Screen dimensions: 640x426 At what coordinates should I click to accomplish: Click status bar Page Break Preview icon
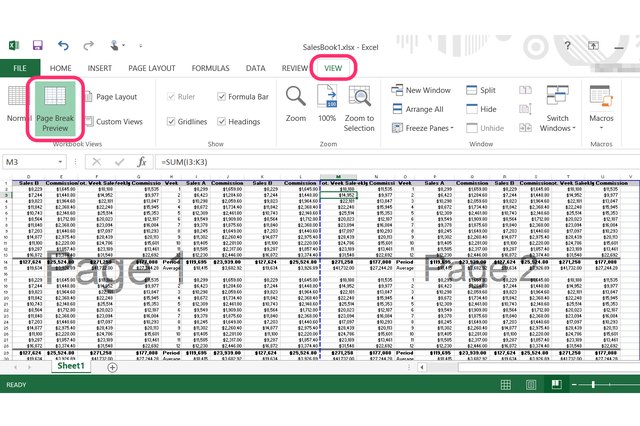[556, 384]
